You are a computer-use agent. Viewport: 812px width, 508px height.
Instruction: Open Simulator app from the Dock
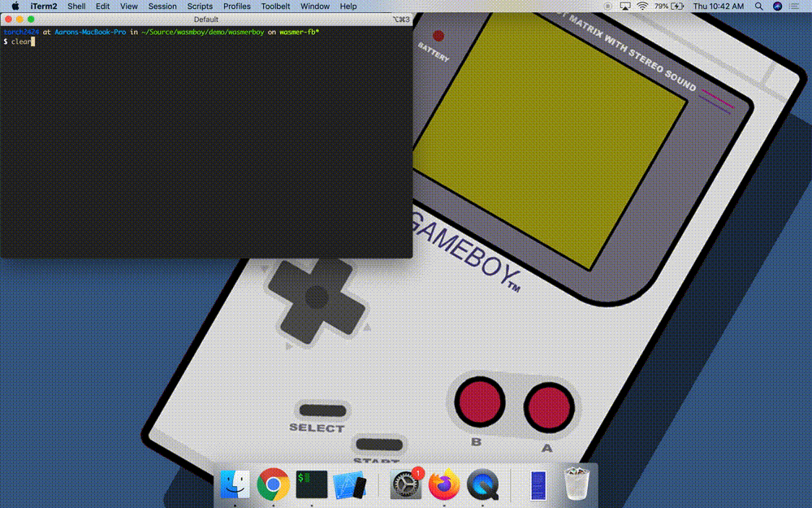pos(349,485)
